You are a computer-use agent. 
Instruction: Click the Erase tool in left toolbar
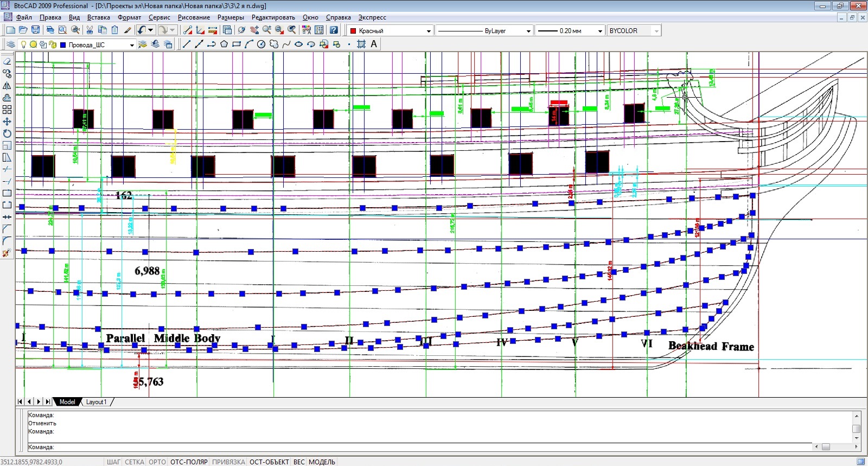coord(7,61)
